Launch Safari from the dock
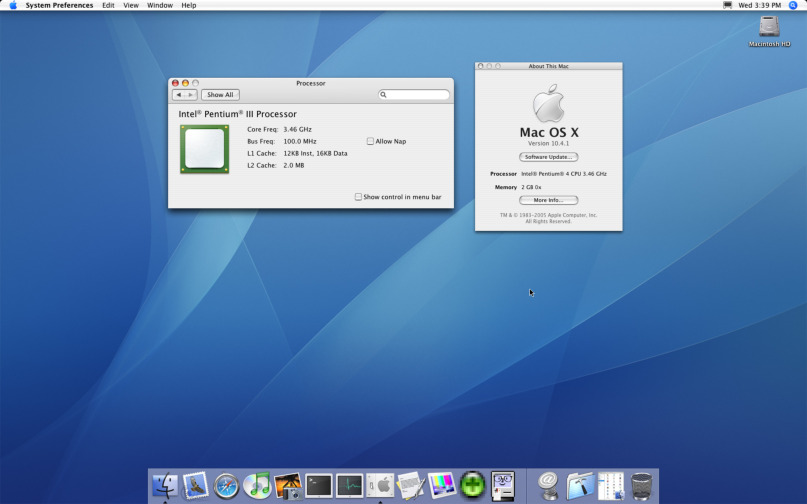Image resolution: width=807 pixels, height=504 pixels. [227, 486]
